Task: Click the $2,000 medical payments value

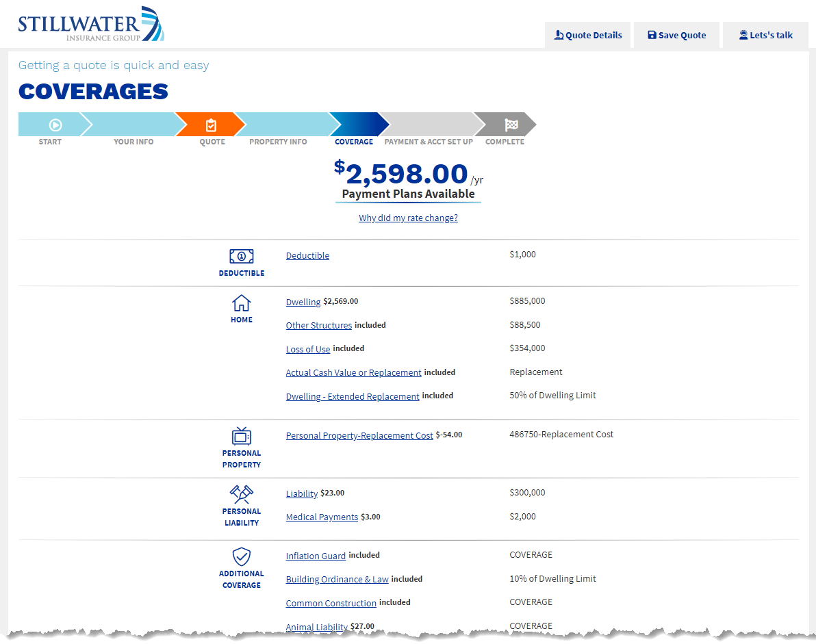Action: click(x=522, y=517)
